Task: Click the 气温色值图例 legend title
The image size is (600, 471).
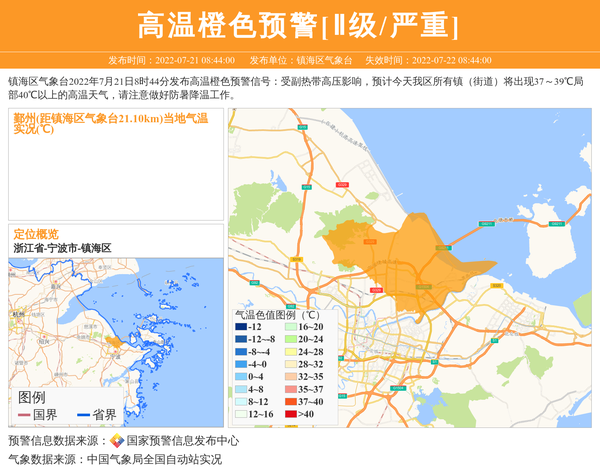Action: [277, 313]
